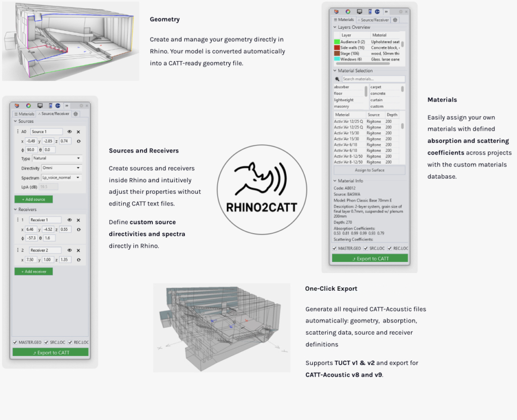517x420 pixels.
Task: Remove Receiver 2 using its X icon
Action: 78,250
